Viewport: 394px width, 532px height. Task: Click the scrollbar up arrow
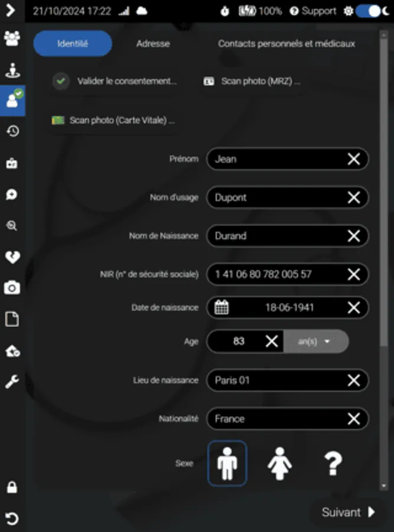[384, 35]
